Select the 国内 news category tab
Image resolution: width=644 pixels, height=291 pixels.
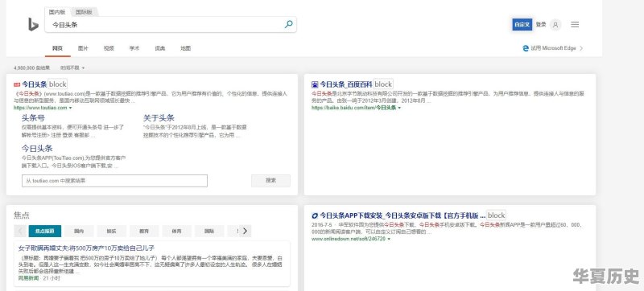click(x=79, y=231)
